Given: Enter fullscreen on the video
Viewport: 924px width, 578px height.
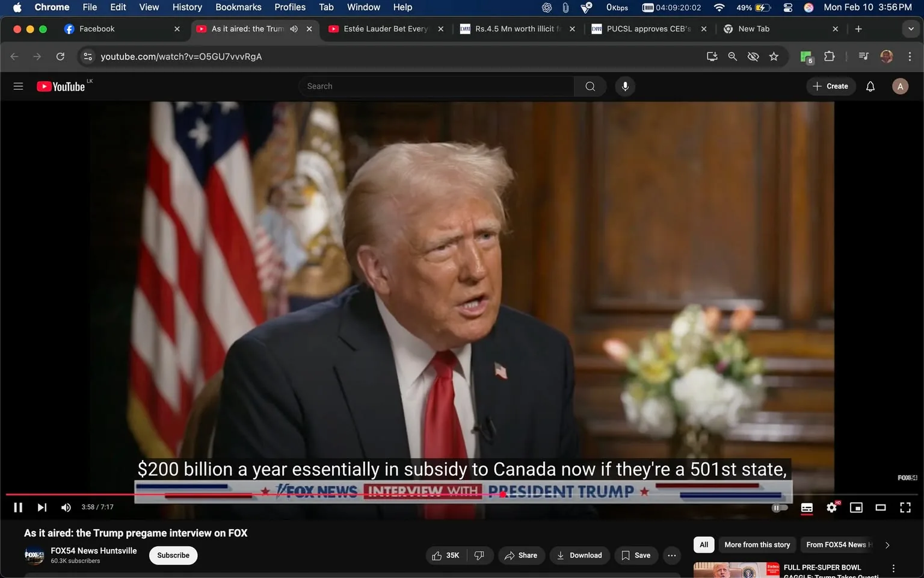Looking at the screenshot, I should [x=905, y=508].
